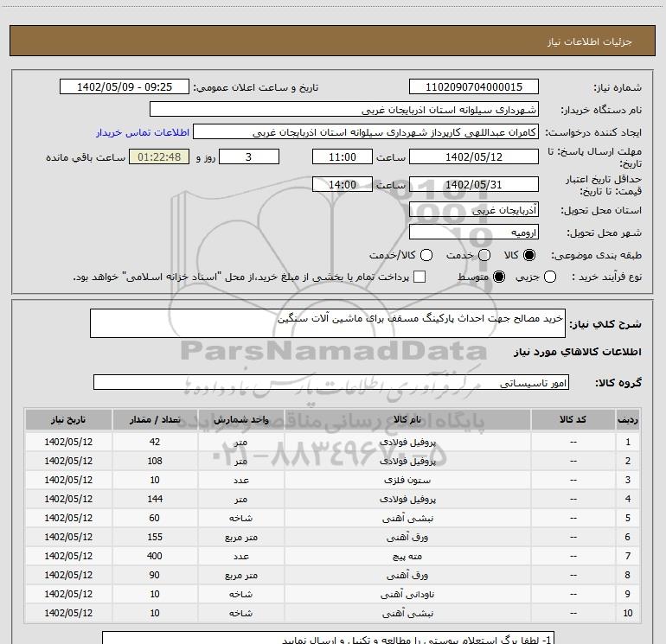
Task: Click quantity 144 in row 4
Action: point(155,500)
